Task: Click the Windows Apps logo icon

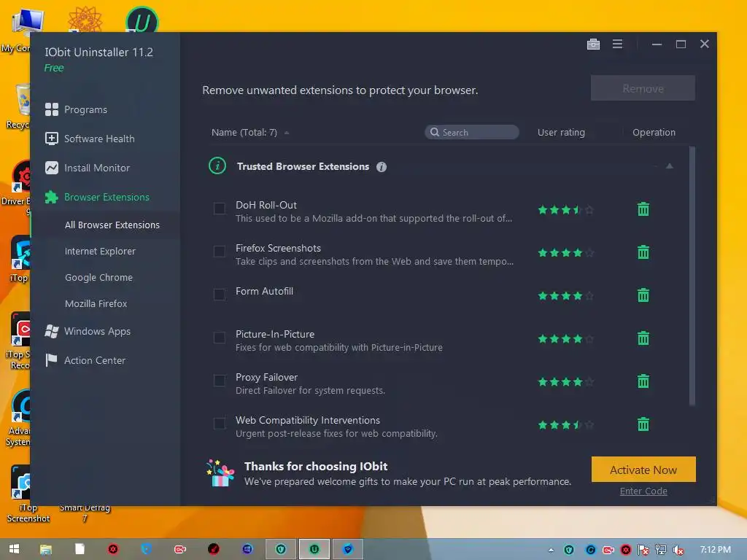Action: 52,331
